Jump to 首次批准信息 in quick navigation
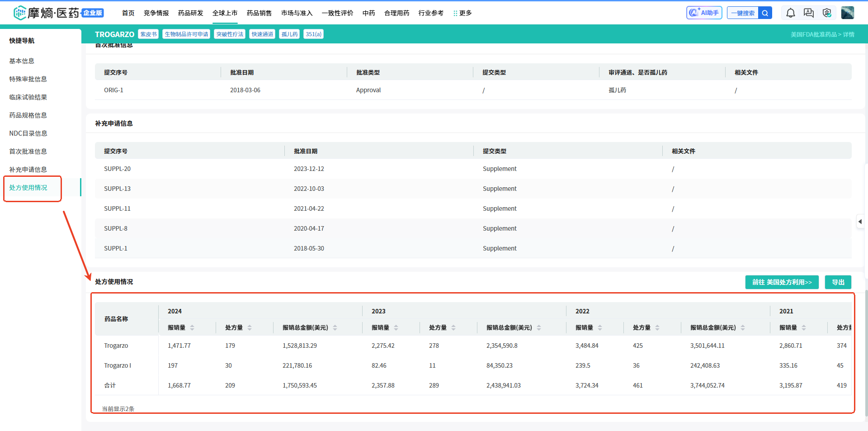The height and width of the screenshot is (431, 868). (x=28, y=152)
